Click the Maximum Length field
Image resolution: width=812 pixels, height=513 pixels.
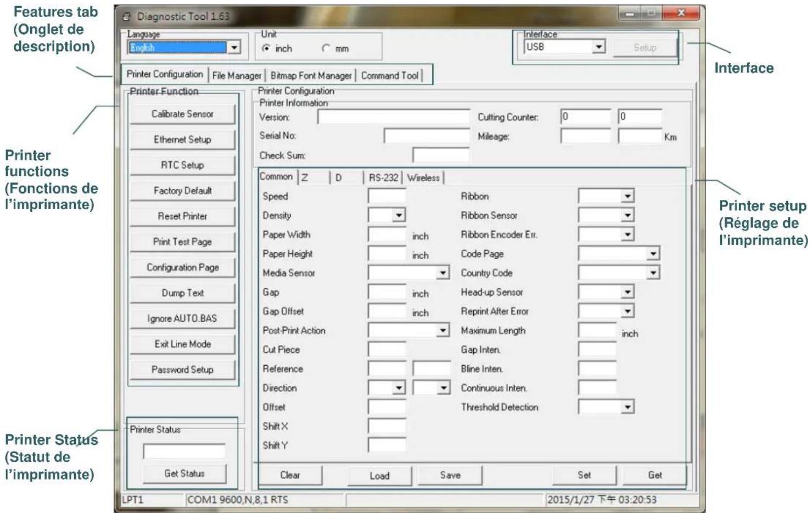597,331
